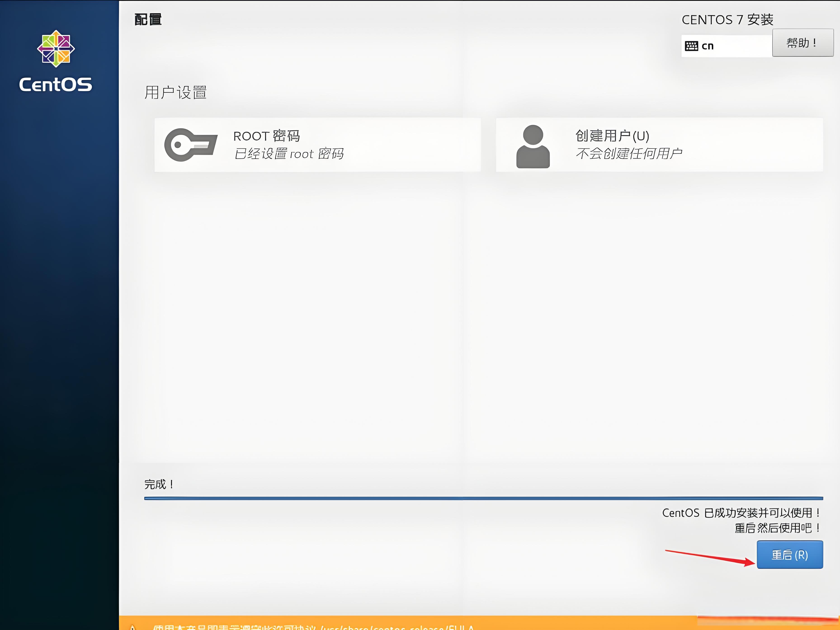This screenshot has width=840, height=630.
Task: Click the 'CentOS 已成功安装并可以使用' success message
Action: (741, 513)
